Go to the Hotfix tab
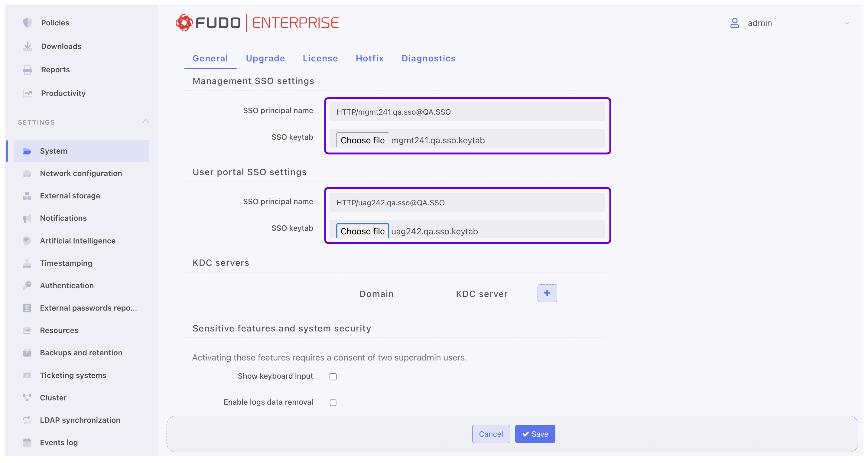This screenshot has width=868, height=463. point(370,58)
